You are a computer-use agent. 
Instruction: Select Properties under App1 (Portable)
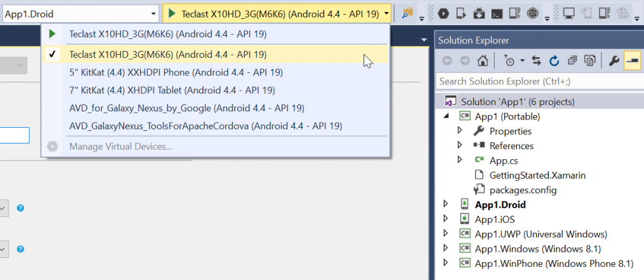(x=511, y=131)
